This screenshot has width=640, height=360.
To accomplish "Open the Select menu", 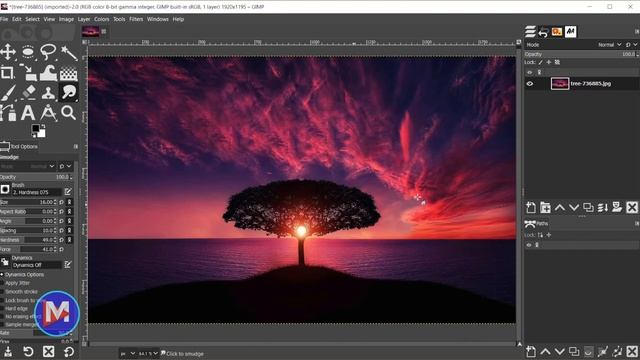I will click(x=32, y=19).
